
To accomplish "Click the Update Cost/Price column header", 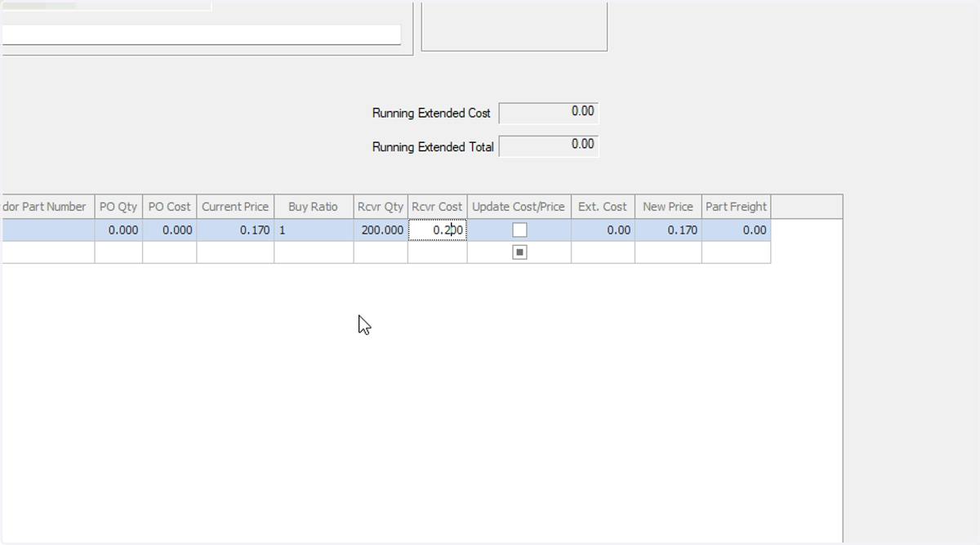I will click(x=519, y=207).
